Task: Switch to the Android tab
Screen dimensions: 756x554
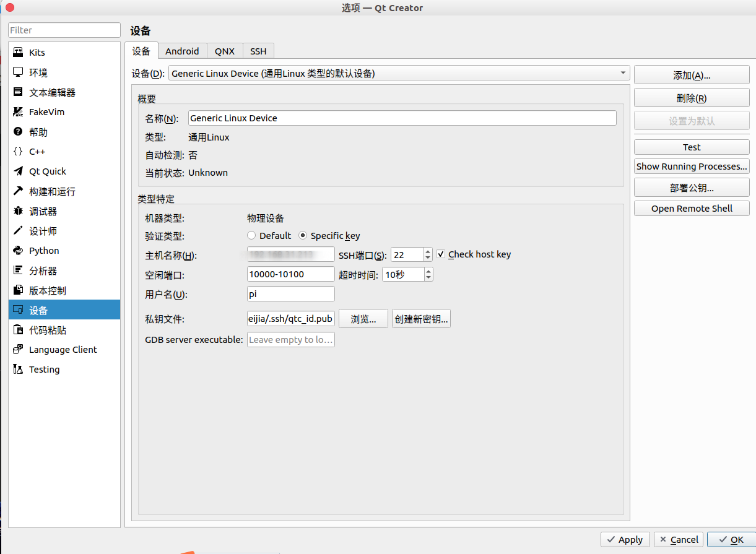Action: [x=182, y=51]
